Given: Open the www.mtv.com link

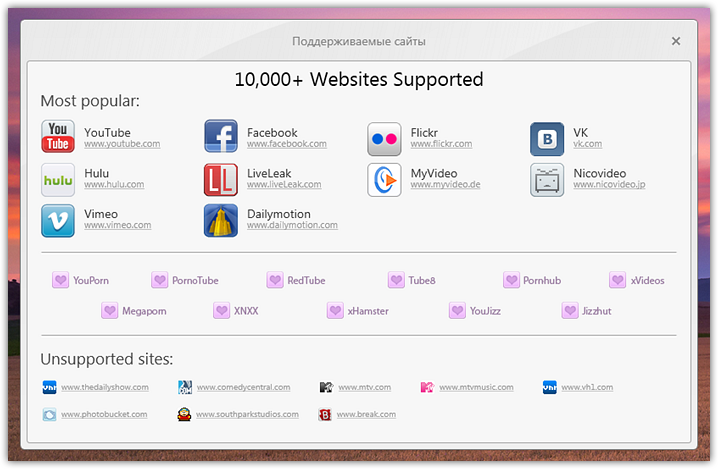Looking at the screenshot, I should [x=365, y=387].
